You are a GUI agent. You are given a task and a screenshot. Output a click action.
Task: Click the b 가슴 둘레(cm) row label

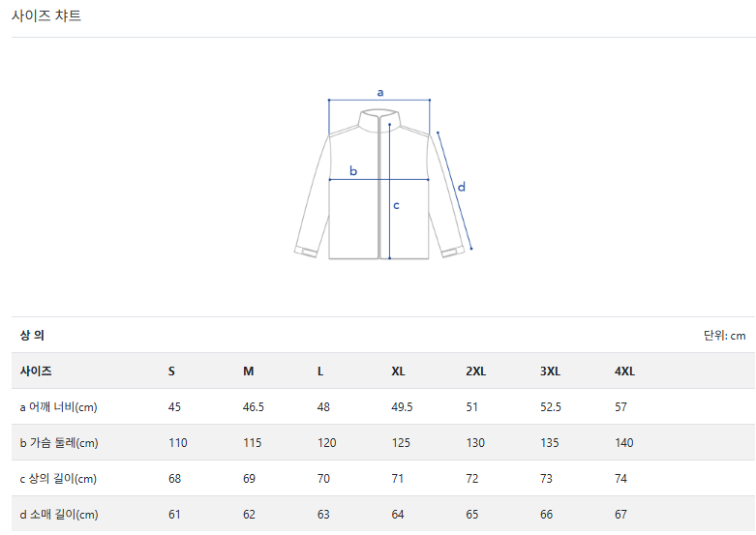59,443
